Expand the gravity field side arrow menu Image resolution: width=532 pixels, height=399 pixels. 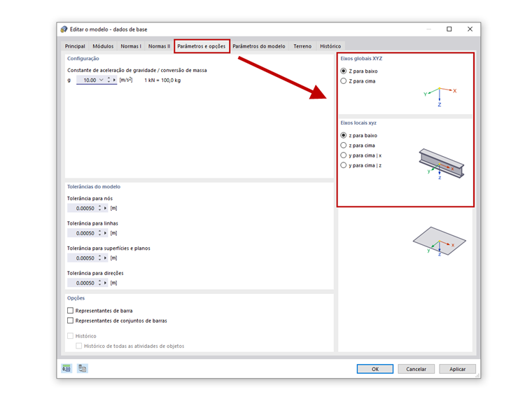114,80
